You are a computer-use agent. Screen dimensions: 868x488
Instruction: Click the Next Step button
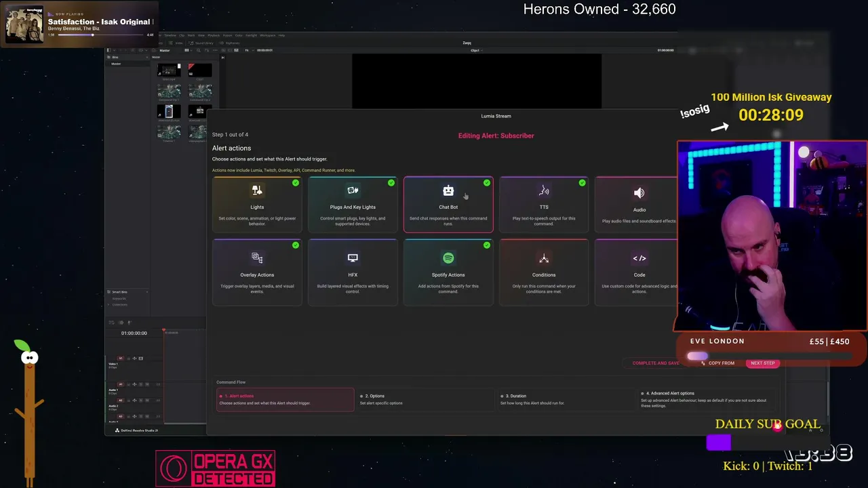(x=762, y=363)
